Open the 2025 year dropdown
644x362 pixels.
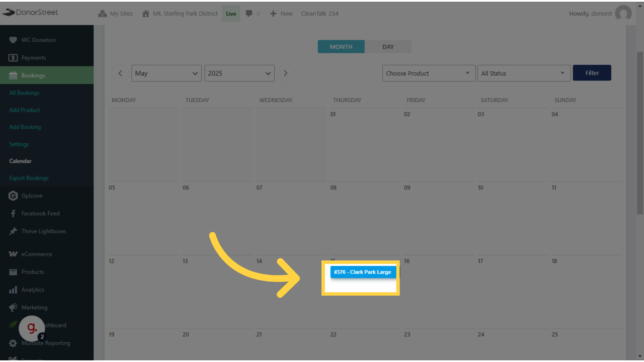click(239, 73)
